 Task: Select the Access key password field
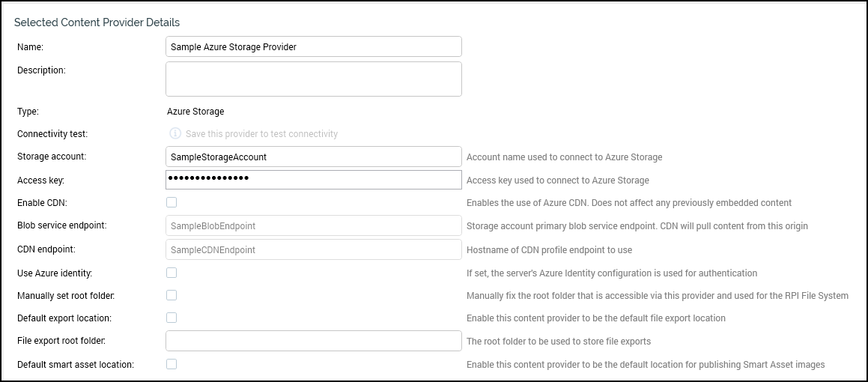[313, 180]
